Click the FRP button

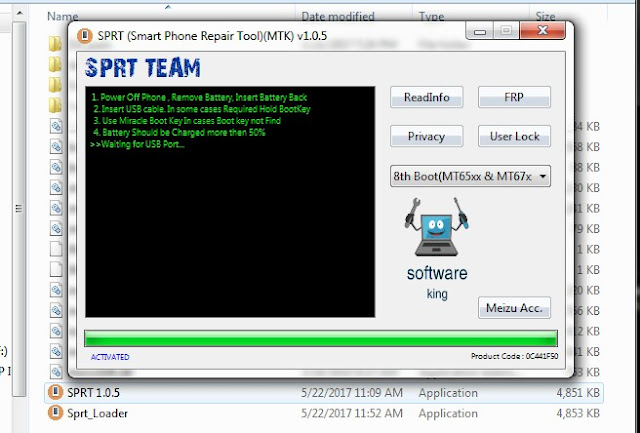pos(514,97)
